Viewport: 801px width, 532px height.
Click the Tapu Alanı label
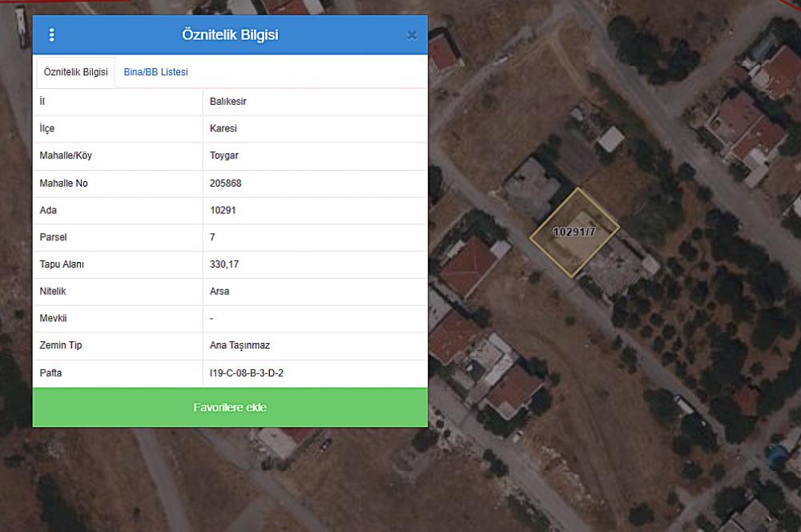(x=62, y=264)
